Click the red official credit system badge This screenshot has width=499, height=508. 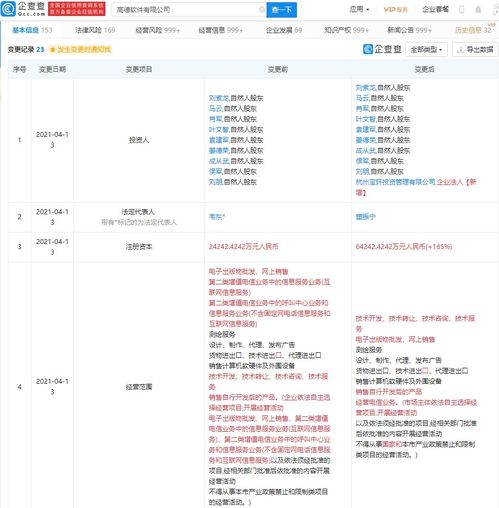pos(77,9)
